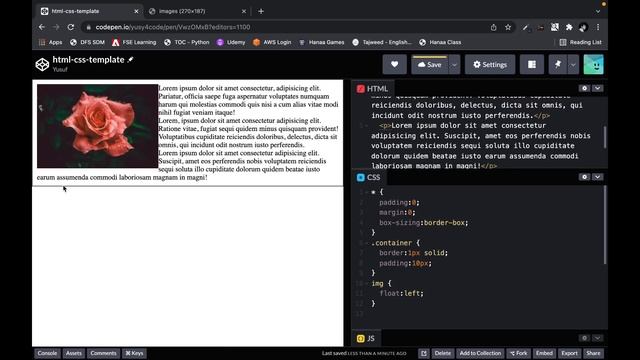Save the pen

point(429,64)
